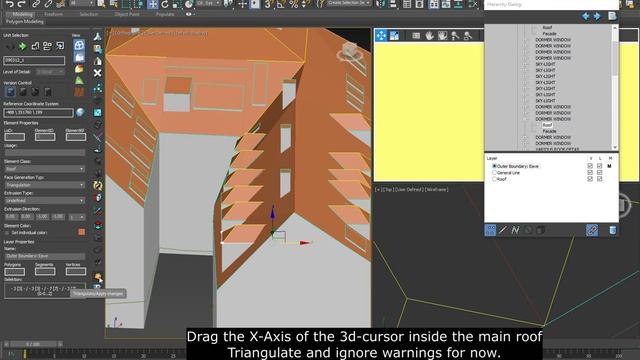The width and height of the screenshot is (640, 360).
Task: Open the Element Class dropdown
Action: 44,169
